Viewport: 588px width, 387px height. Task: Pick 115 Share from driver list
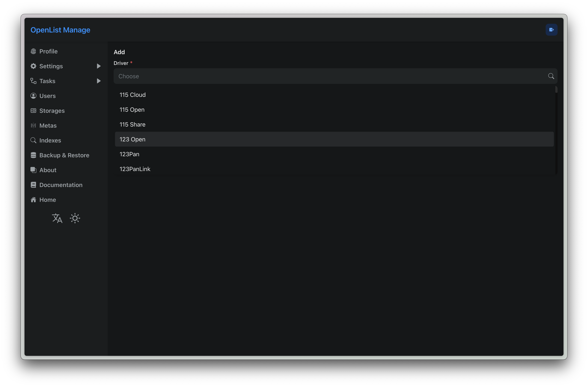point(132,124)
